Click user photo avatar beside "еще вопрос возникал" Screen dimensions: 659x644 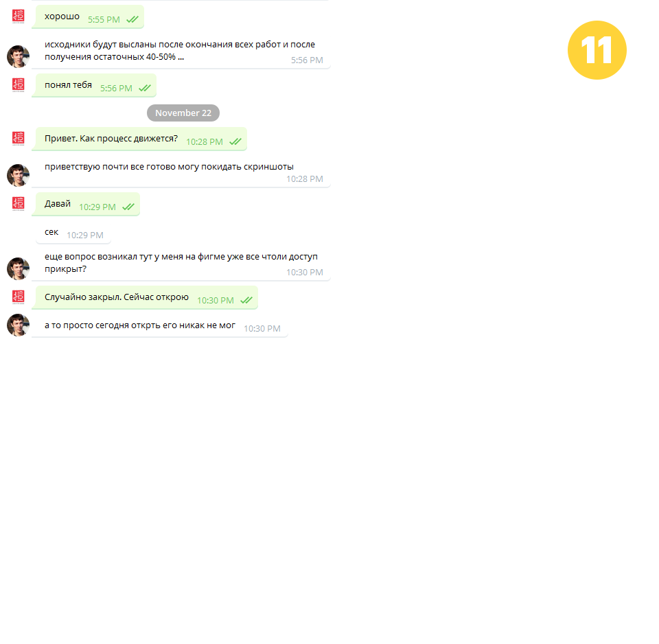click(18, 268)
